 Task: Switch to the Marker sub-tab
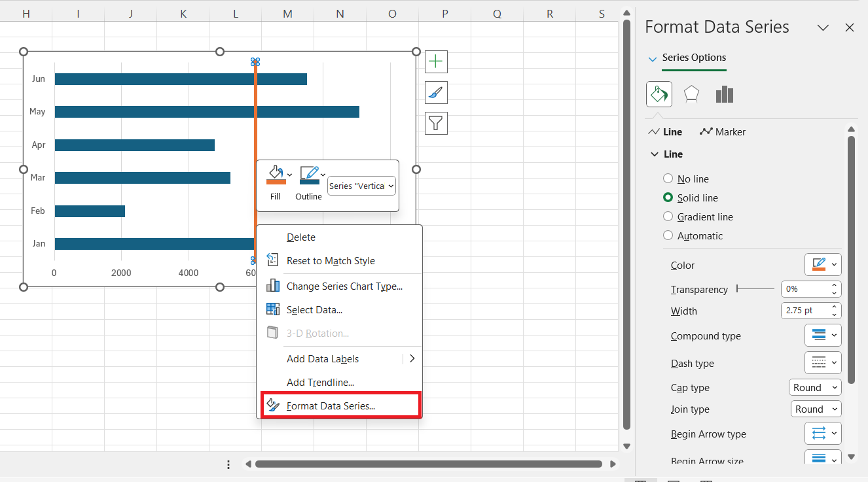(723, 132)
